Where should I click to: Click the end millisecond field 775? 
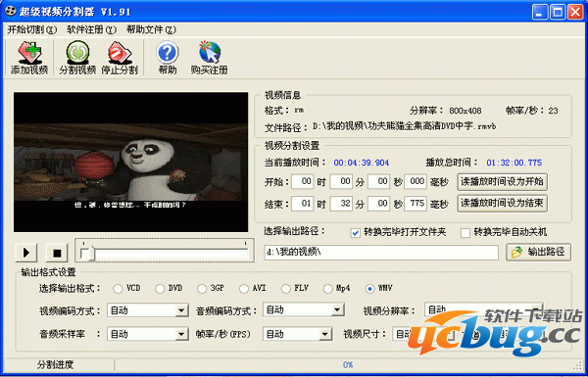(416, 204)
